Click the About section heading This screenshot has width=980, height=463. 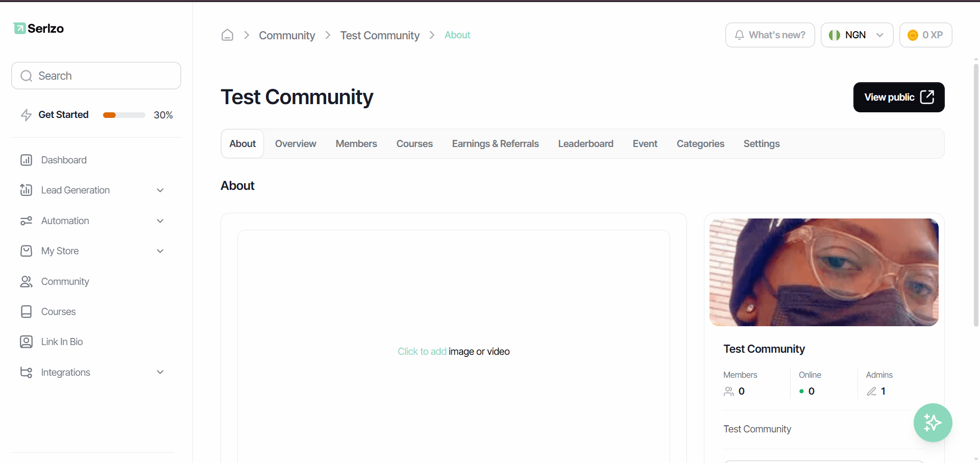pyautogui.click(x=237, y=186)
